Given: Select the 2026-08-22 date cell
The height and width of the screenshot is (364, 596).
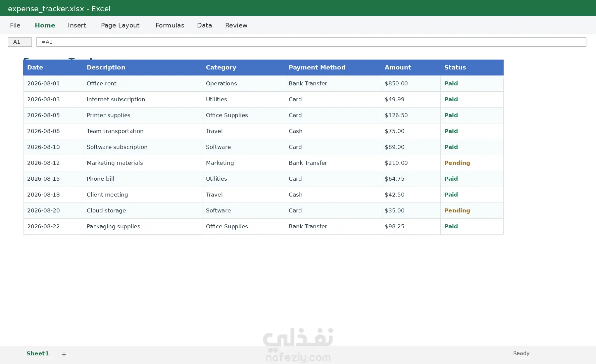Looking at the screenshot, I should click(53, 226).
